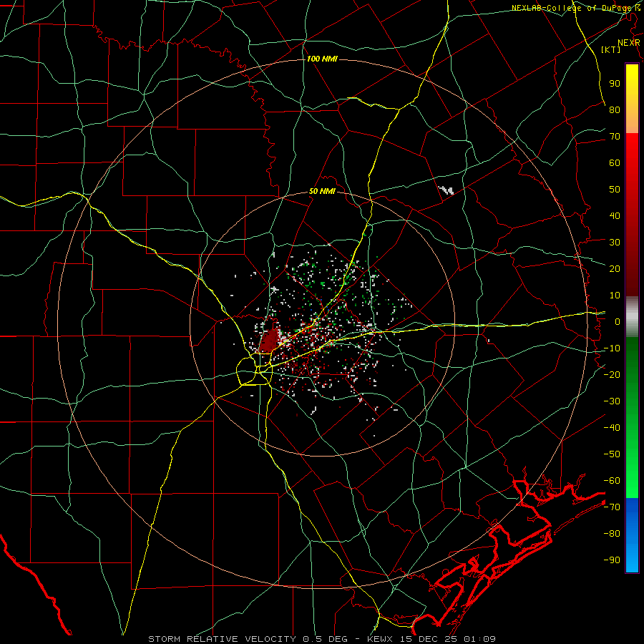Click the gray zero-velocity color bar segment
The image size is (644, 644).
(632, 318)
